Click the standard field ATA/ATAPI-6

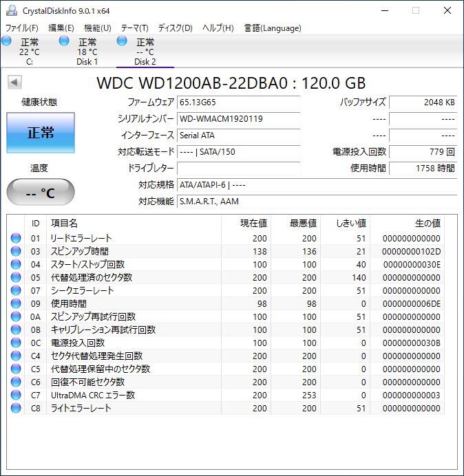[317, 184]
